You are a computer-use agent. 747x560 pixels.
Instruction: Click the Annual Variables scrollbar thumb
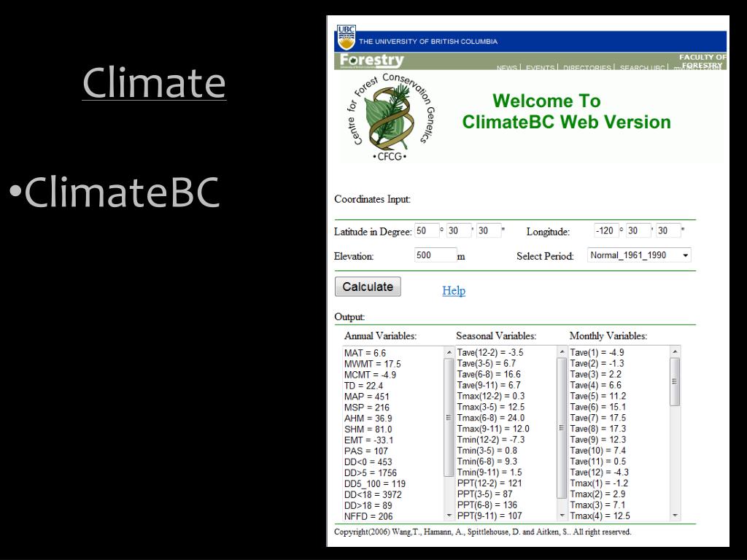[x=449, y=418]
